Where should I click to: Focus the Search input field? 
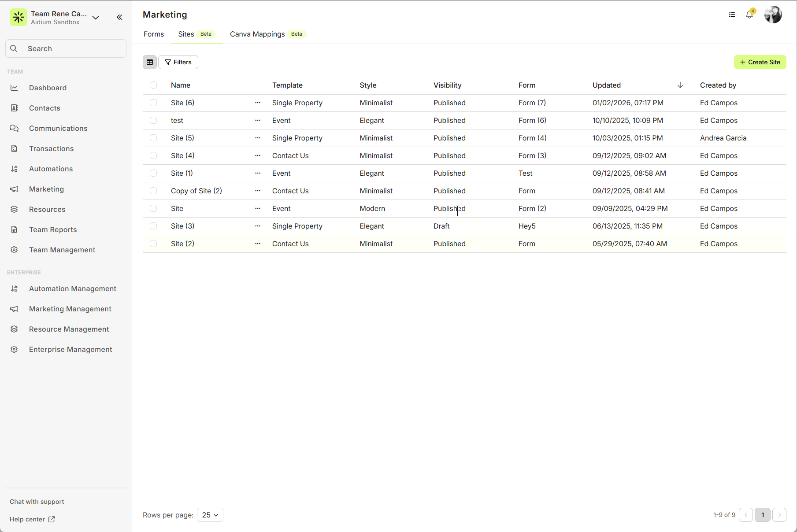coord(66,48)
